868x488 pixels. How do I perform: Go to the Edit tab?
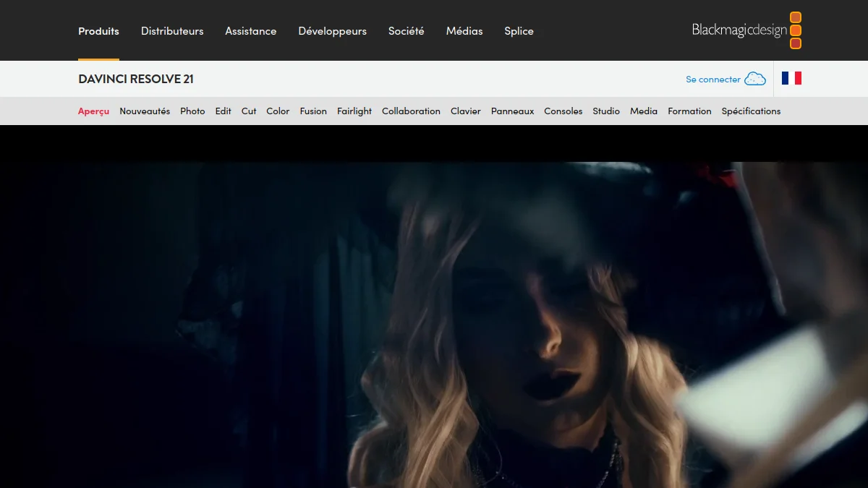pyautogui.click(x=224, y=111)
